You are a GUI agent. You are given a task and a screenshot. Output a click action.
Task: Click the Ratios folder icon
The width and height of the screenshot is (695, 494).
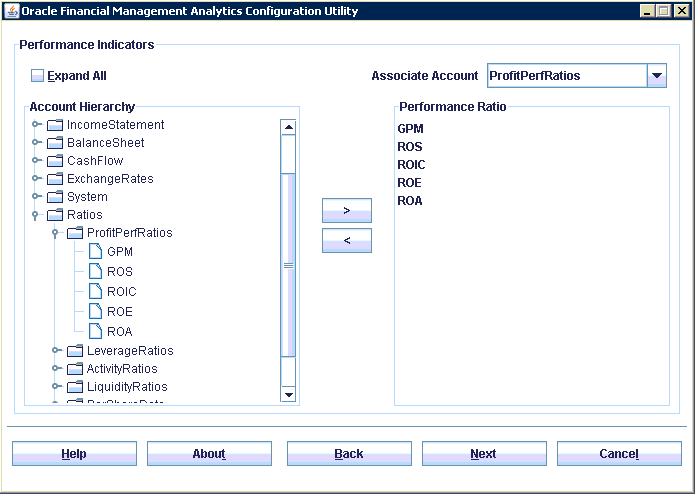point(55,215)
